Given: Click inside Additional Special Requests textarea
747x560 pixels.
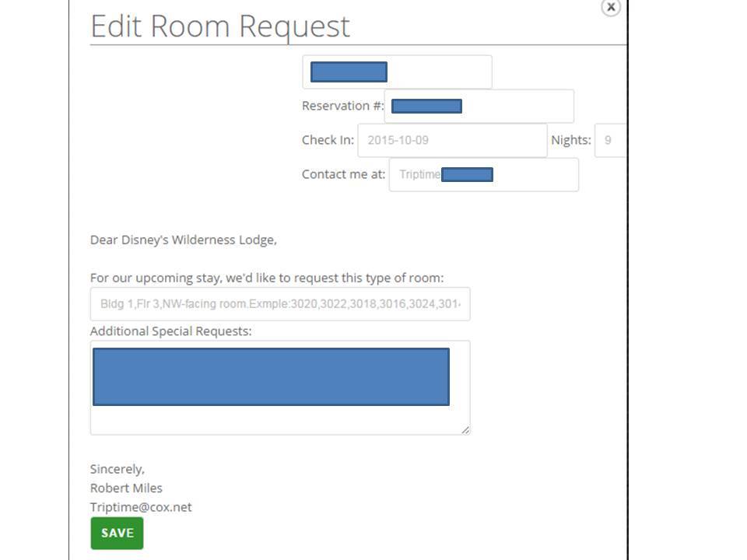Looking at the screenshot, I should tap(280, 420).
